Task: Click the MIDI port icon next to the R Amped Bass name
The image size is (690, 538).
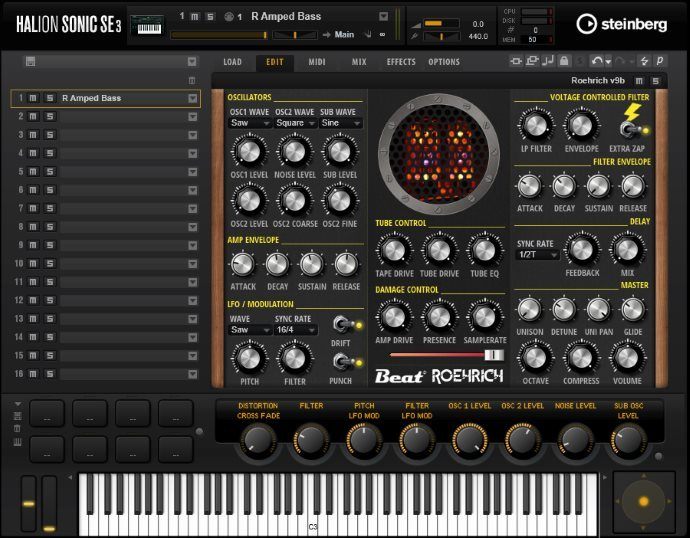Action: pos(229,17)
